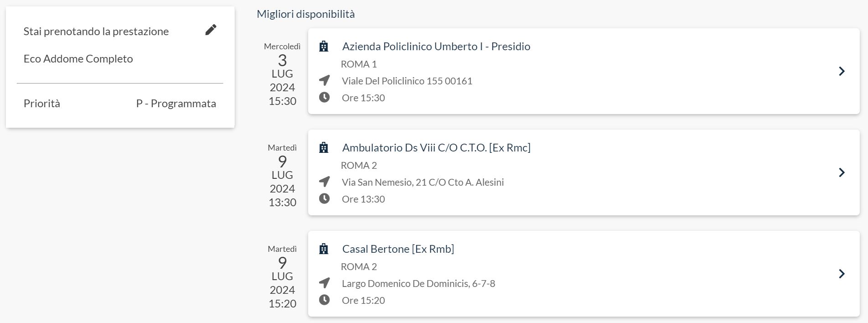Click the hospital icon beside Ambulatorio Ds Viii
Image resolution: width=868 pixels, height=323 pixels.
[324, 147]
